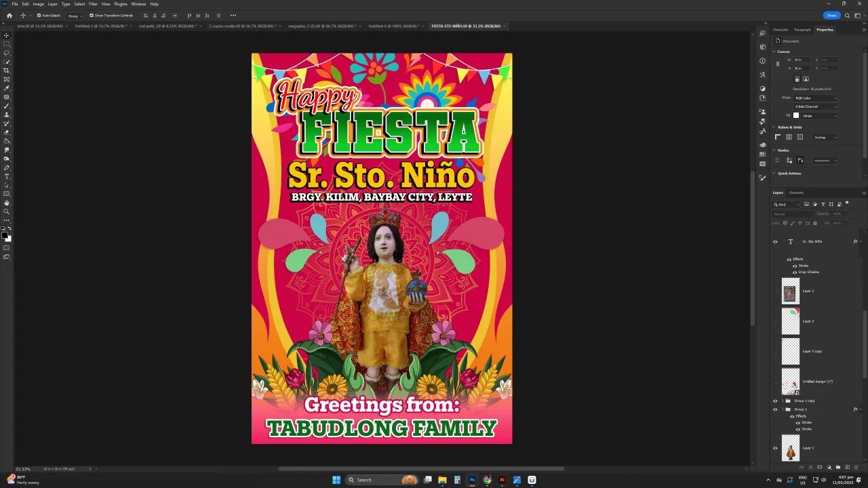Lock all layer attributes padlock icon

(815, 223)
